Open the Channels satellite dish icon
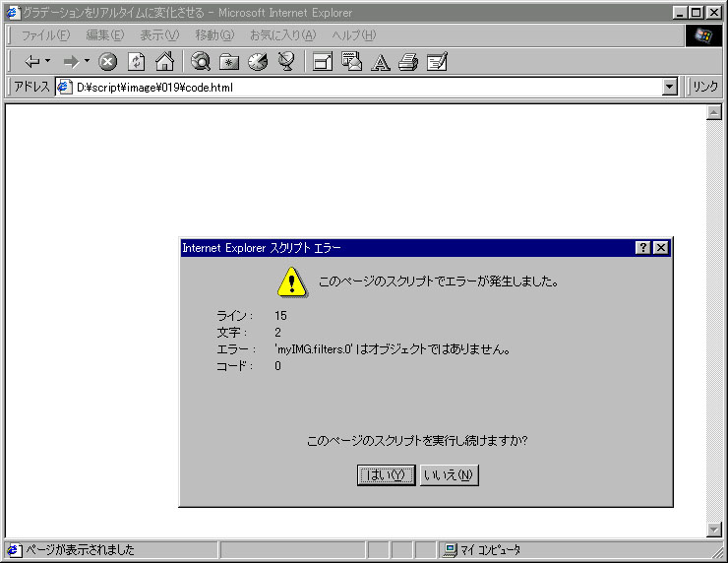This screenshot has width=728, height=563. (x=286, y=61)
